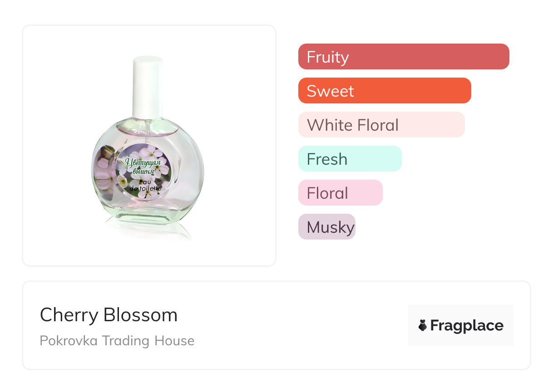The image size is (553, 392).
Task: Click the Fragplace logo icon
Action: 423,325
